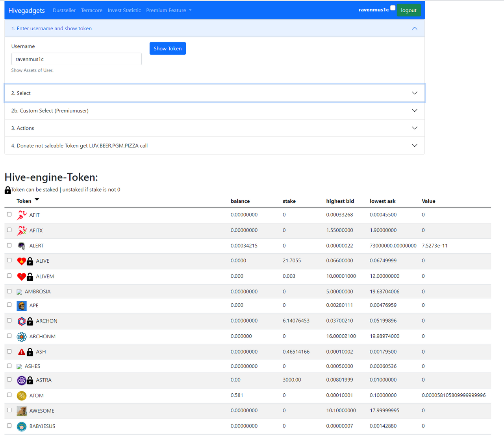This screenshot has width=504, height=435.
Task: Click the ALIVE stake value 21.7055
Action: pos(292,261)
